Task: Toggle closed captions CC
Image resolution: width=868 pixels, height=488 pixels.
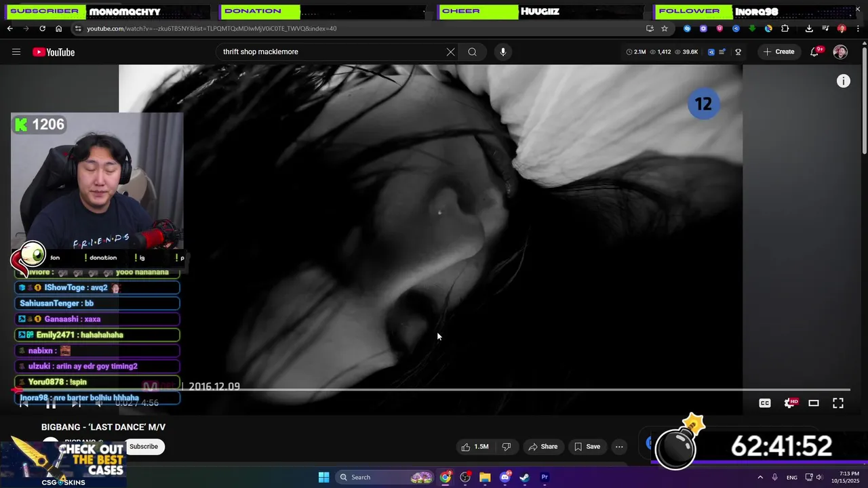Action: (765, 403)
